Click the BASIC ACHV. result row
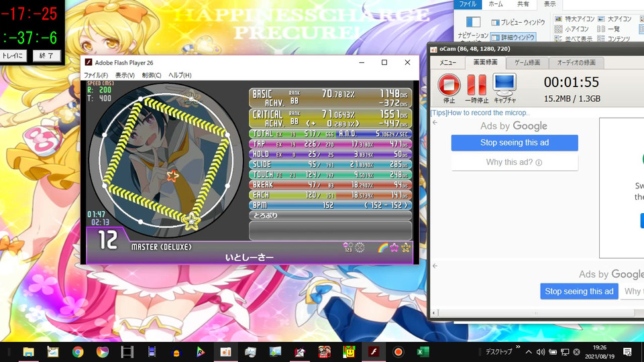The height and width of the screenshot is (362, 644). pos(330,98)
